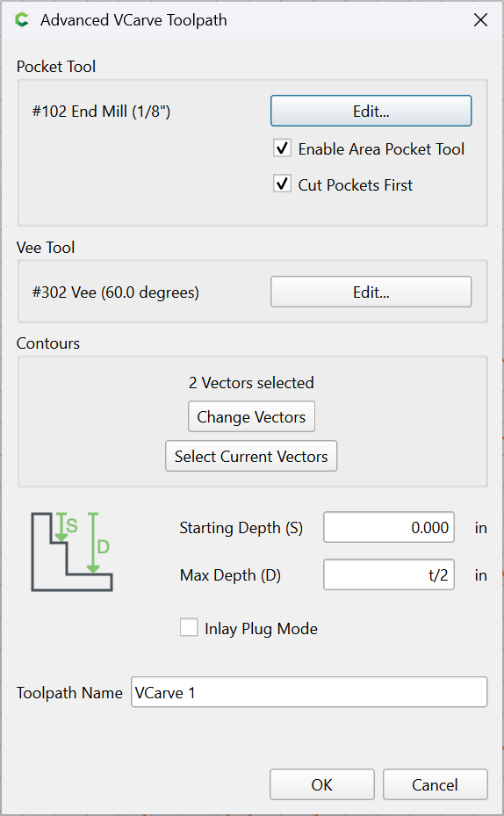
Task: Confirm the toolpath with OK
Action: (x=322, y=784)
